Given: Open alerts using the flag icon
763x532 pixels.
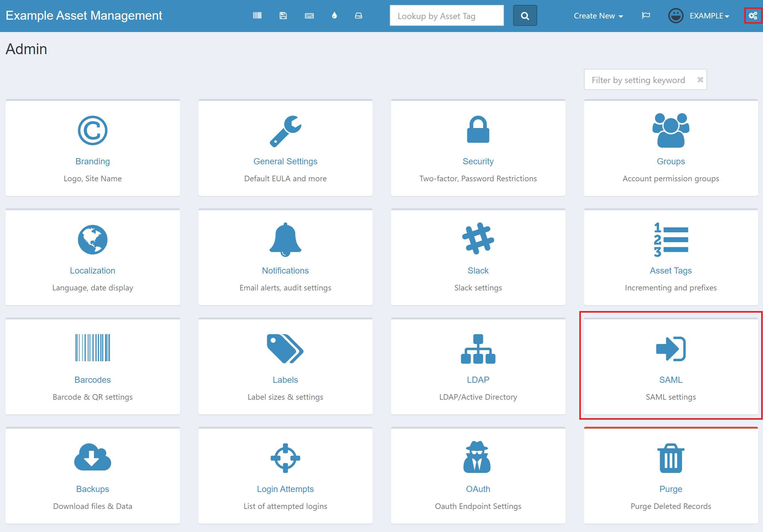Looking at the screenshot, I should pyautogui.click(x=646, y=16).
